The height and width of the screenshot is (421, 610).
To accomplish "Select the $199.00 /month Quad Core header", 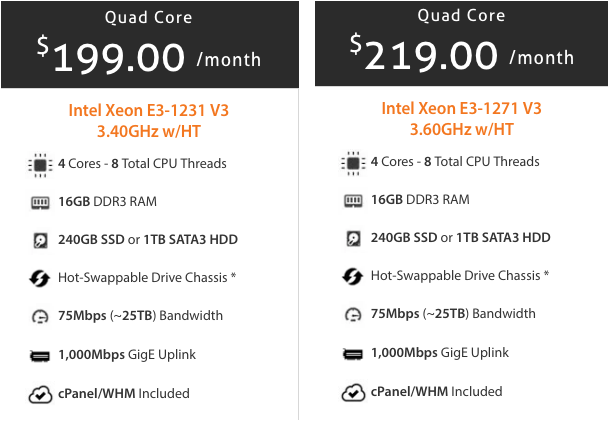I will [150, 44].
